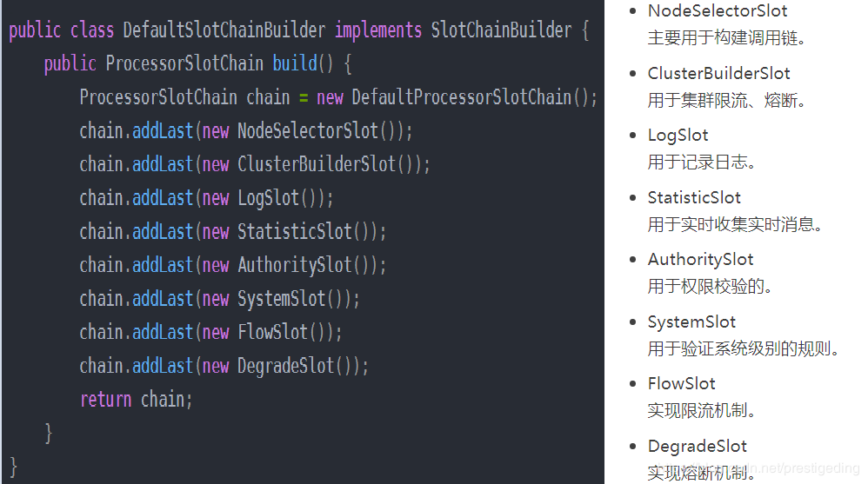The image size is (868, 484).
Task: Click the ClusterBuilderSlot bullet heading
Action: tap(718, 74)
